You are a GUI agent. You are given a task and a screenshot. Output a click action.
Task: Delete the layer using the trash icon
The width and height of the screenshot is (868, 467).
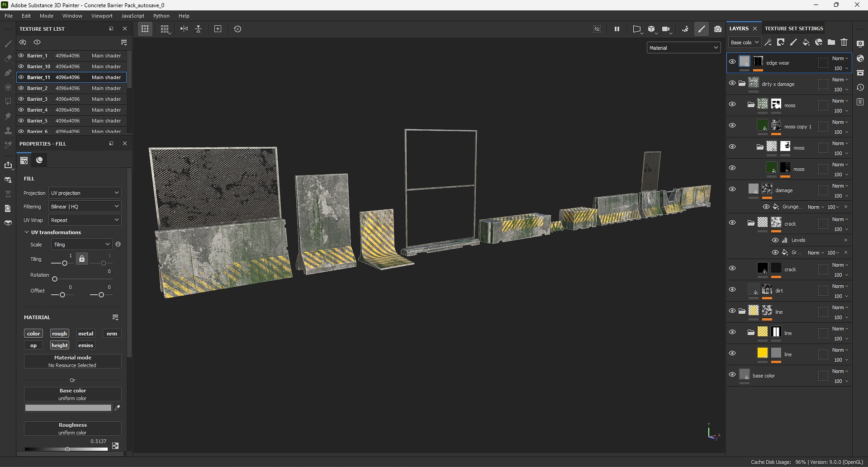[x=844, y=42]
